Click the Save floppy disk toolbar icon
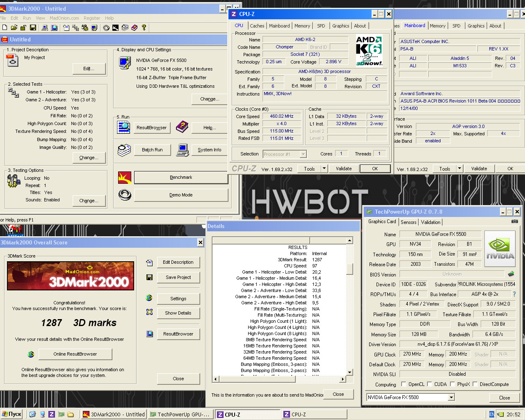 (x=33, y=27)
